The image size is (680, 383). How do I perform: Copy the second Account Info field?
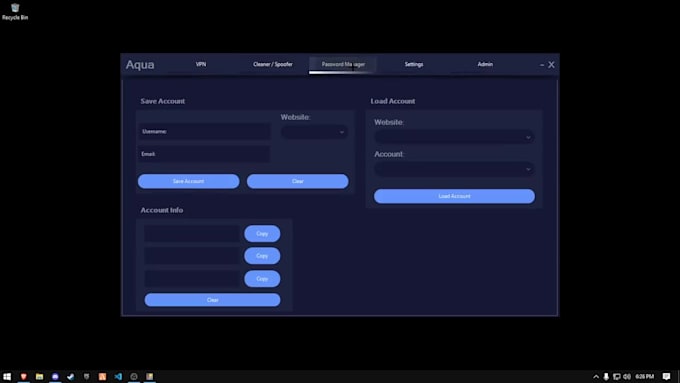pos(262,256)
